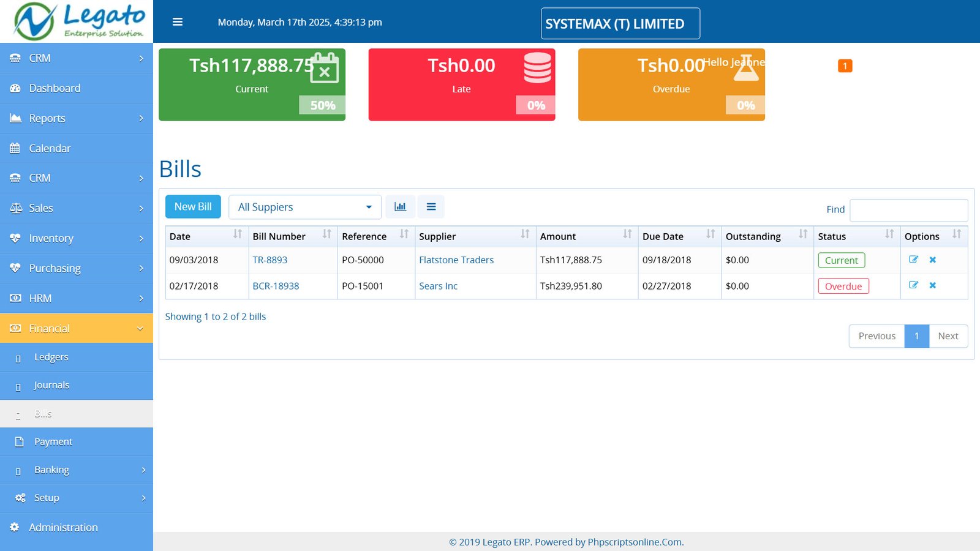Open Flatstone Traders supplier link

point(456,260)
